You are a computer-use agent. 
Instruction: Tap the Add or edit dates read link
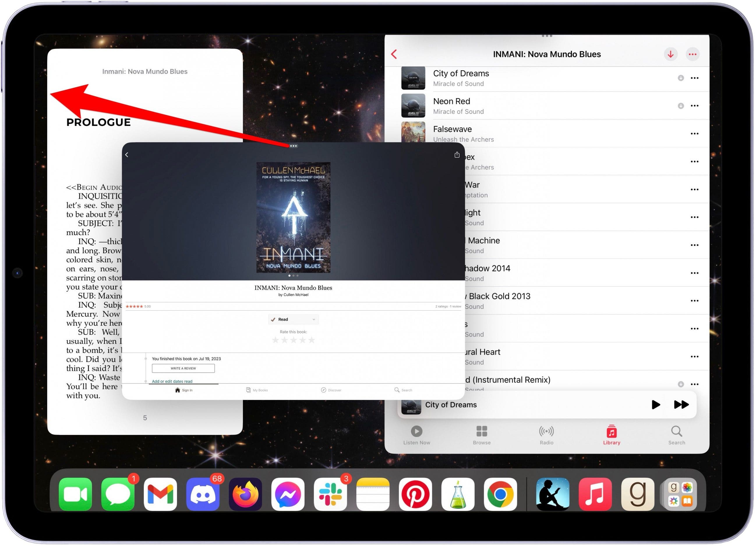pyautogui.click(x=172, y=381)
